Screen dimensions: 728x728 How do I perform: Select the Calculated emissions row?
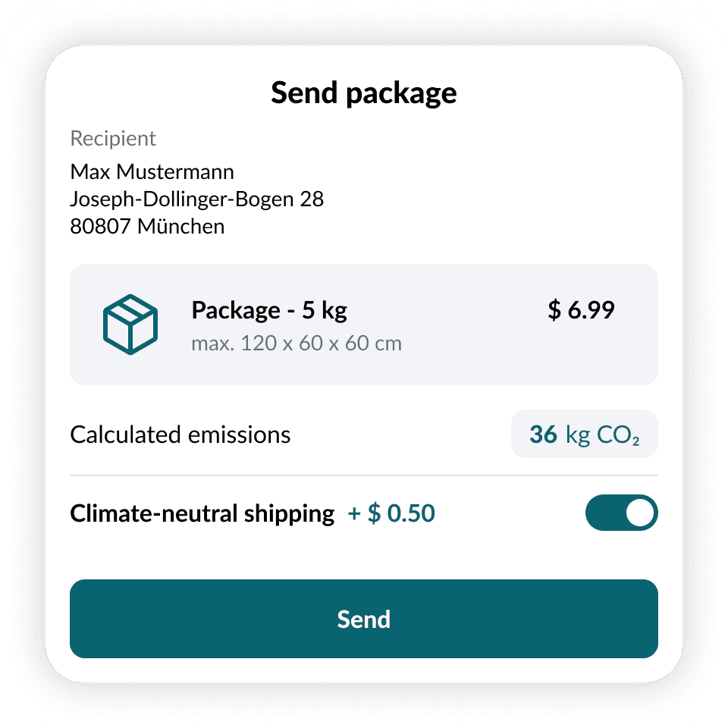tap(180, 434)
